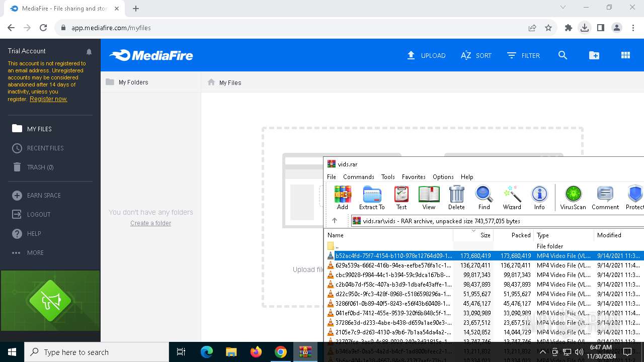Viewport: 644px width, 362px height.
Task: Open the Find magnifier tool in WinRAR
Action: point(484,198)
